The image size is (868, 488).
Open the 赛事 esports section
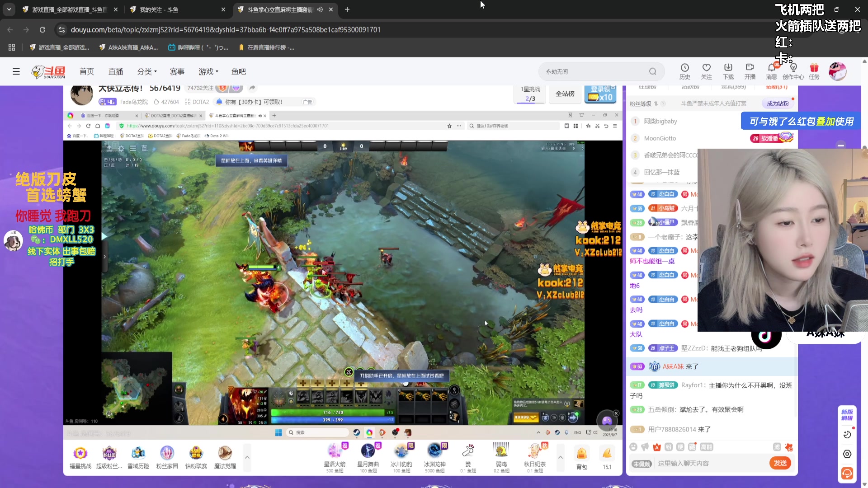177,71
